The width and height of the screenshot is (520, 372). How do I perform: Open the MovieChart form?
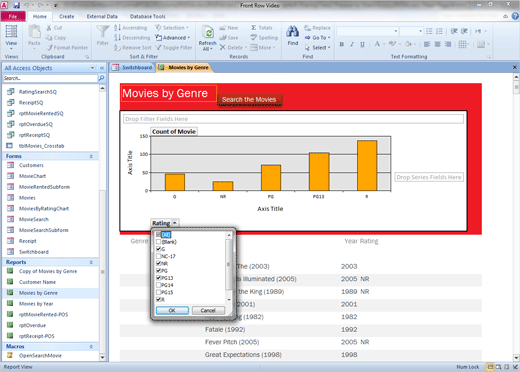[x=32, y=176]
